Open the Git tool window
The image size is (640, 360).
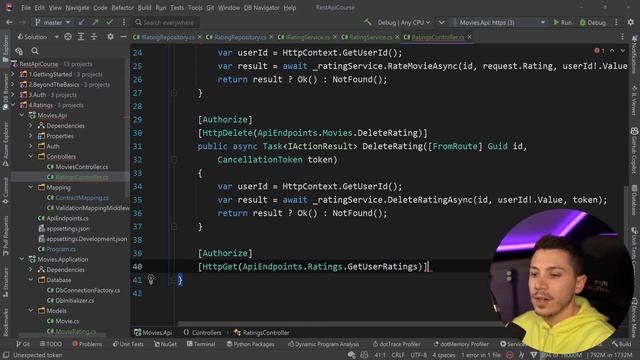pos(23,344)
